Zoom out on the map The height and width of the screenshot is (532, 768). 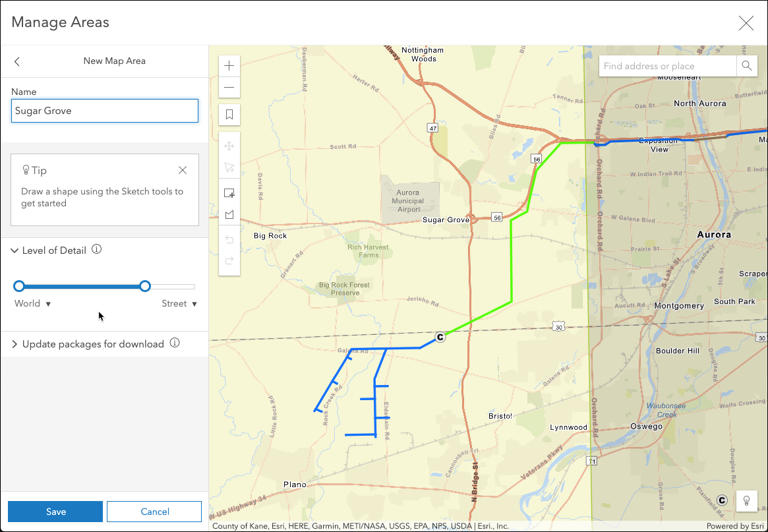[229, 88]
